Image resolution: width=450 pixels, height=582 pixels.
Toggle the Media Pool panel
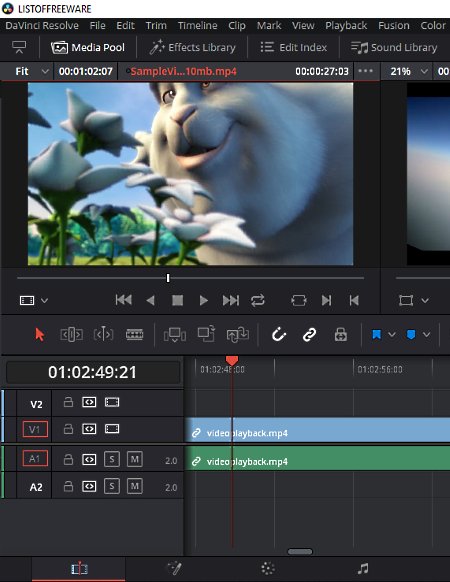point(88,48)
